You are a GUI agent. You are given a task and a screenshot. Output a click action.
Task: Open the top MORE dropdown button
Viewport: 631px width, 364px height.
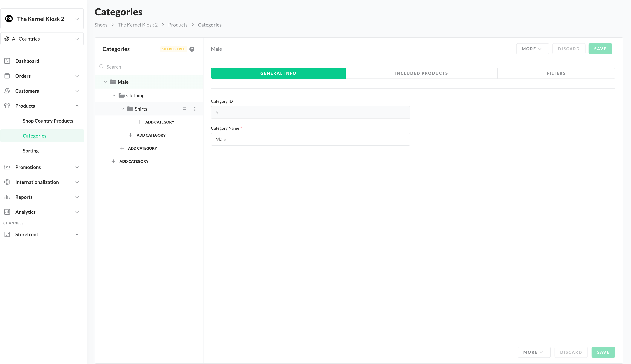532,49
